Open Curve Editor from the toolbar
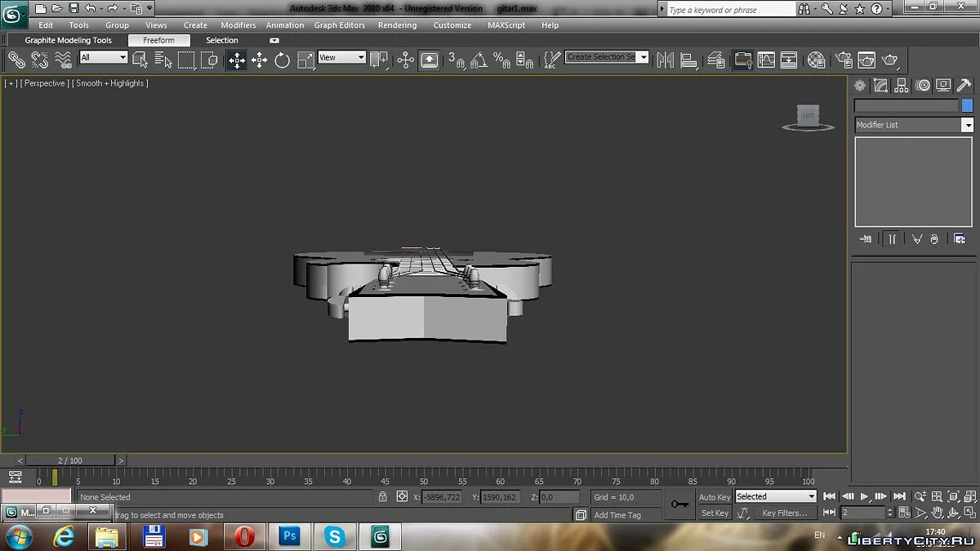 (x=766, y=60)
